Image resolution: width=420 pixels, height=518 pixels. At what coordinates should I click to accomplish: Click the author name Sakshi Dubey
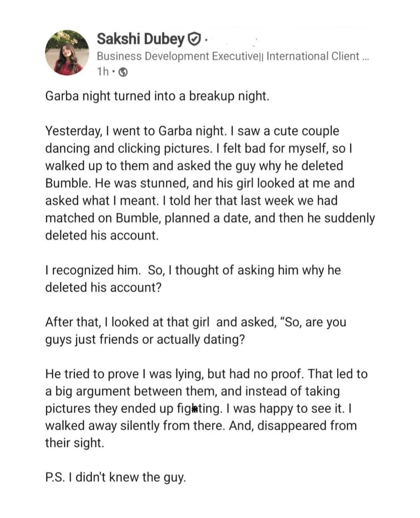pos(141,39)
